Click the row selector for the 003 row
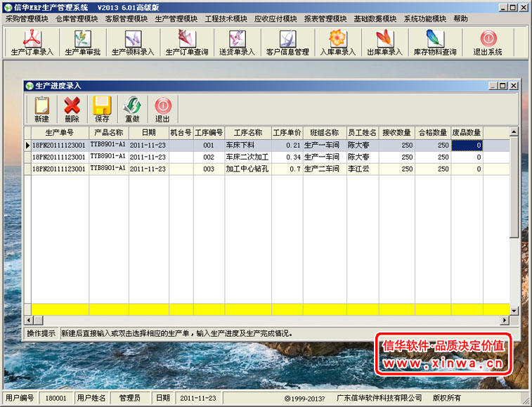Image resolution: width=532 pixels, height=407 pixels. [x=28, y=169]
